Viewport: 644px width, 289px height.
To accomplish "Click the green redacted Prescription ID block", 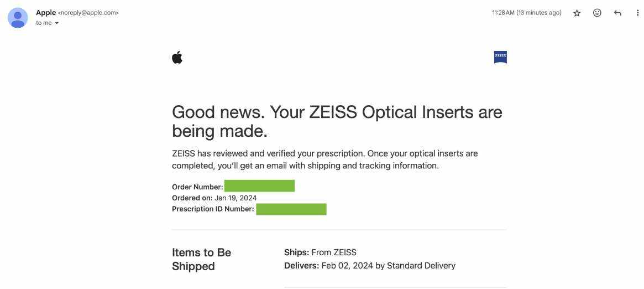I will point(291,209).
